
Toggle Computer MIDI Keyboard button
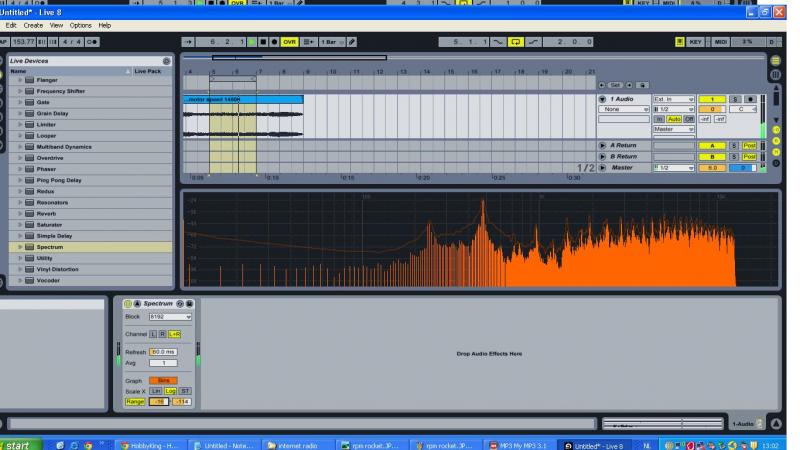tap(680, 42)
